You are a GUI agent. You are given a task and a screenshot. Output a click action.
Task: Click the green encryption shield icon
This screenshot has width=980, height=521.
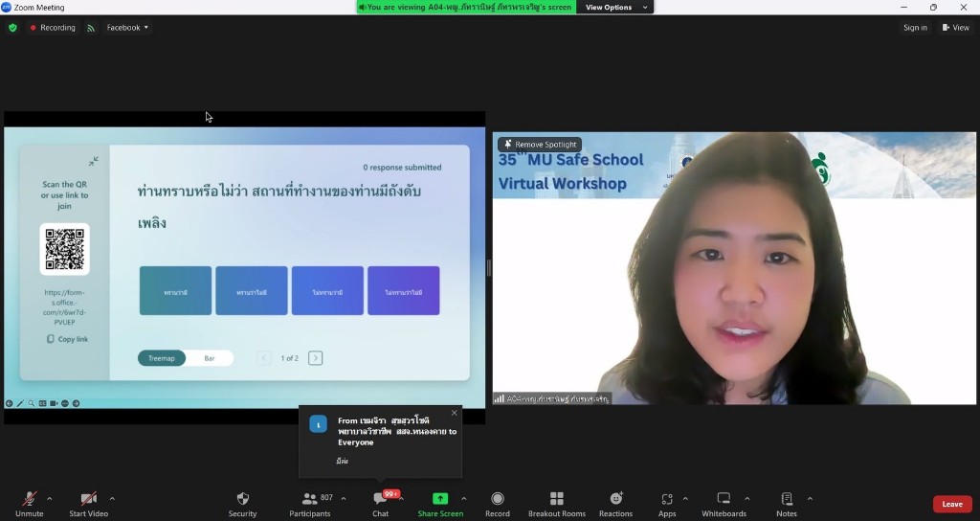pyautogui.click(x=12, y=28)
